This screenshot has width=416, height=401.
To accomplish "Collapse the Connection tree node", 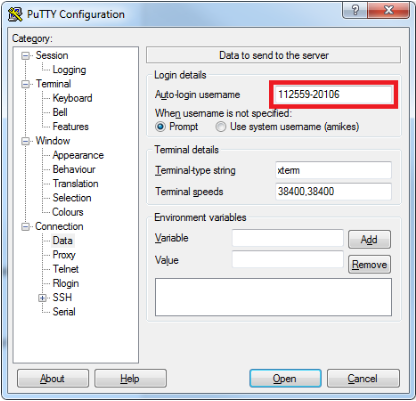I will tap(26, 227).
